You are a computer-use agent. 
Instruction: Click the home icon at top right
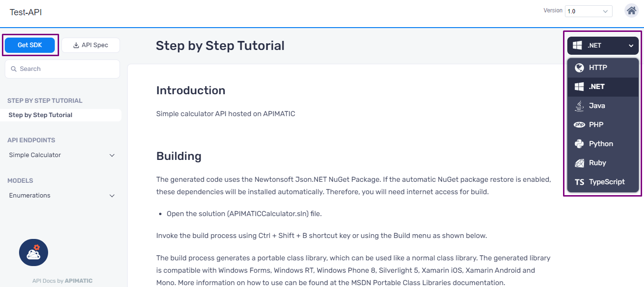click(632, 10)
